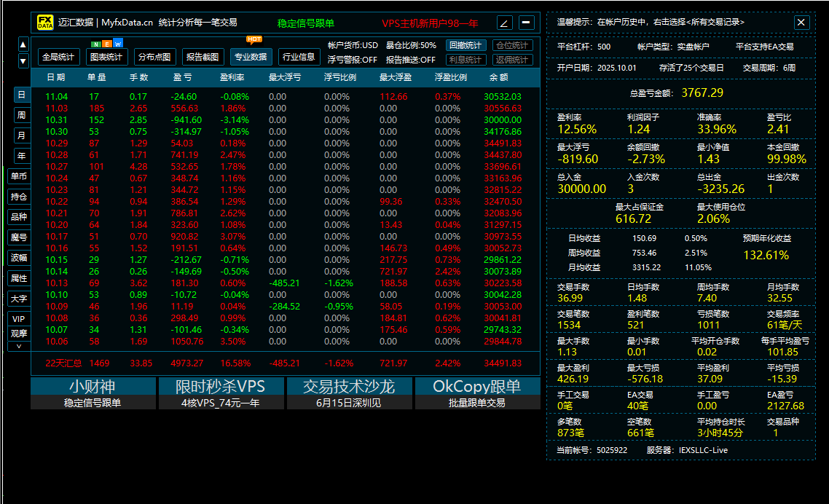829x504 pixels.
Task: Switch to monthly view with 月 button
Action: click(x=22, y=135)
